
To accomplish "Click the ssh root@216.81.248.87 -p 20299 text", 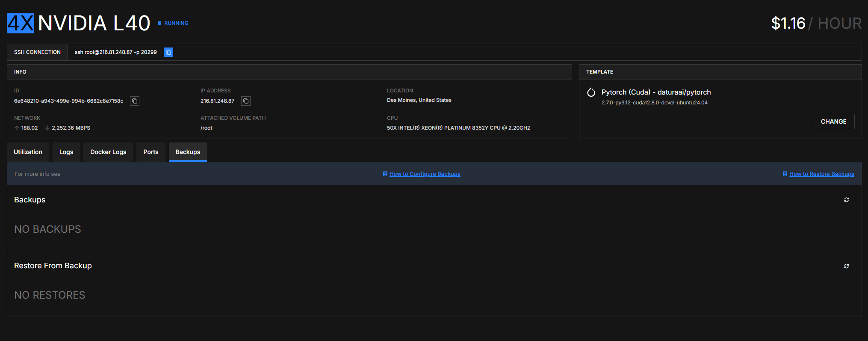I will (116, 52).
